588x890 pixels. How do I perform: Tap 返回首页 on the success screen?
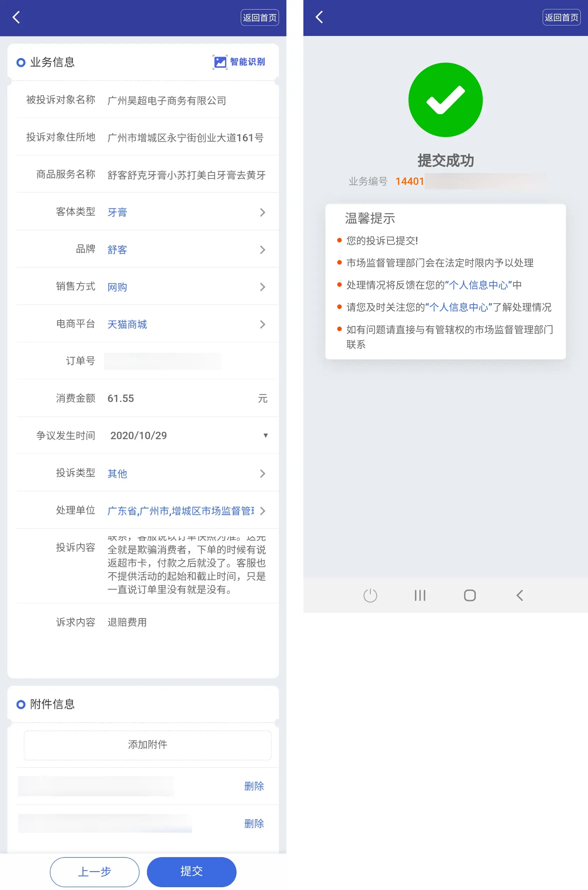tap(561, 17)
